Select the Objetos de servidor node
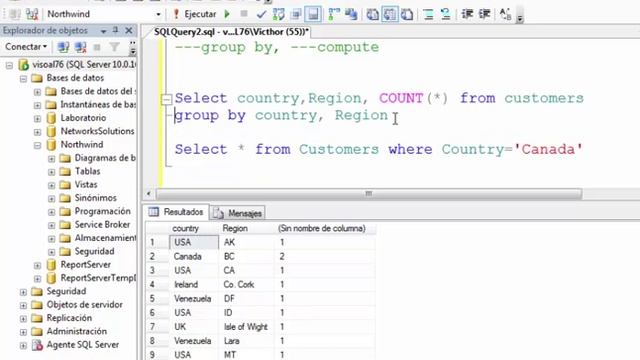Image resolution: width=640 pixels, height=360 pixels. coord(84,305)
